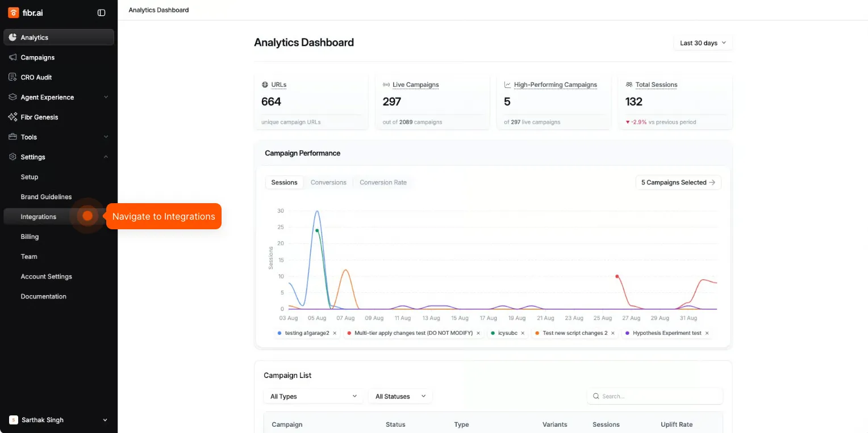Click the 5 Campaigns Selected button
The width and height of the screenshot is (868, 433).
pos(678,182)
